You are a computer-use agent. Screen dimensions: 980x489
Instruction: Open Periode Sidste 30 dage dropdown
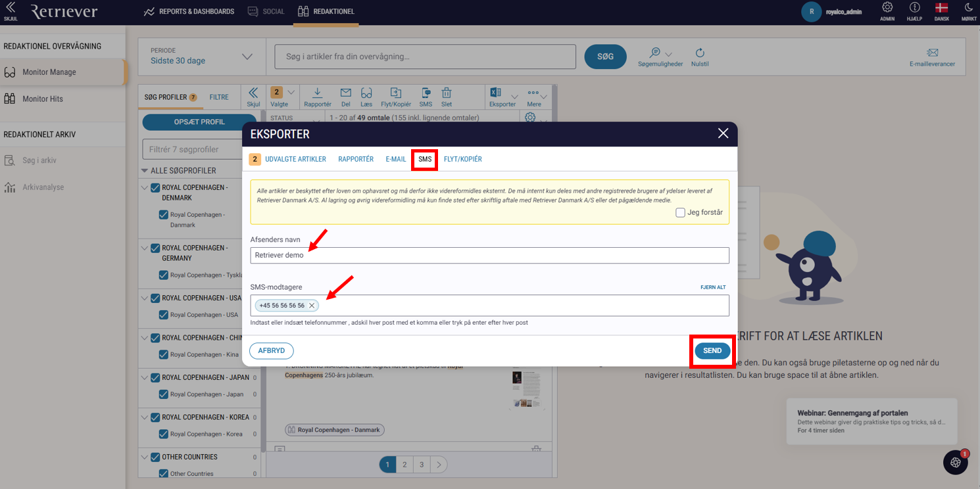[201, 57]
